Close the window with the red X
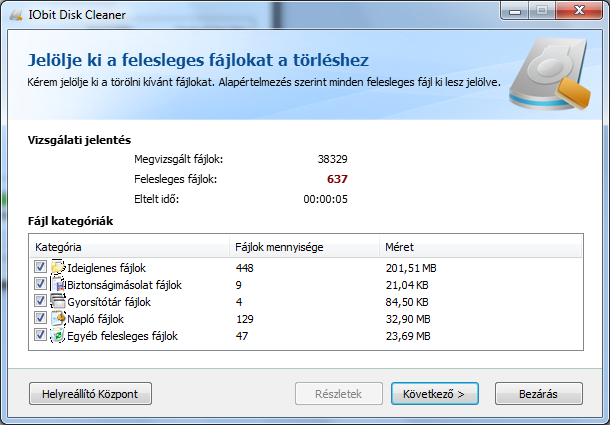This screenshot has height=425, width=610. [x=579, y=11]
